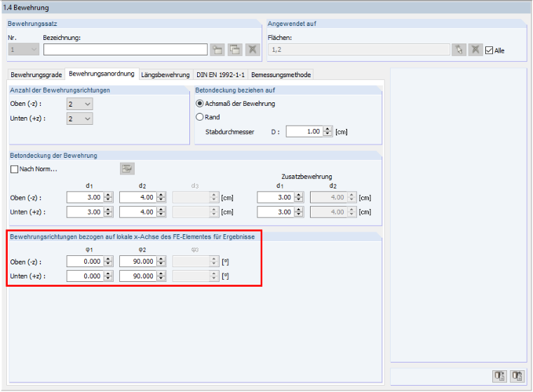
Task: Open the Längsbewehrung tab
Action: click(166, 75)
